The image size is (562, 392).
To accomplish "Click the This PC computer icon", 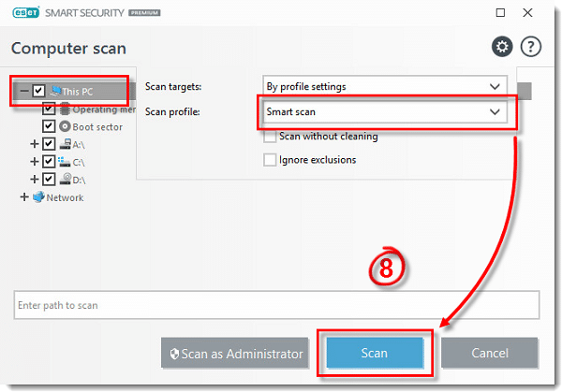I will (55, 91).
